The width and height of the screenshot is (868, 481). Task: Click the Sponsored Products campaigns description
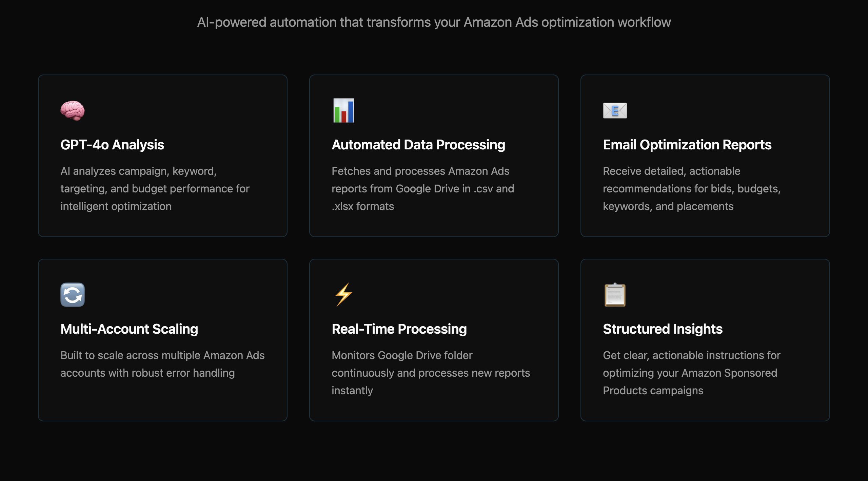(692, 373)
